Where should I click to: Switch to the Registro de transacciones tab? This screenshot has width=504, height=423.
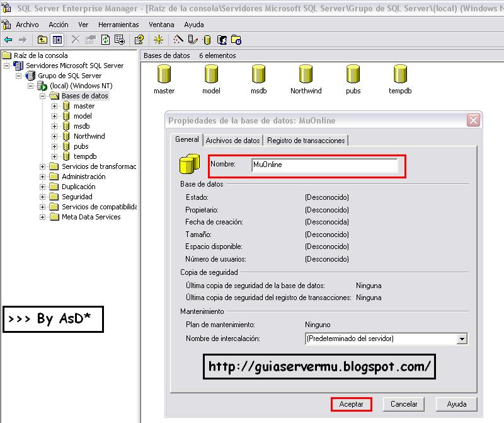(x=306, y=141)
